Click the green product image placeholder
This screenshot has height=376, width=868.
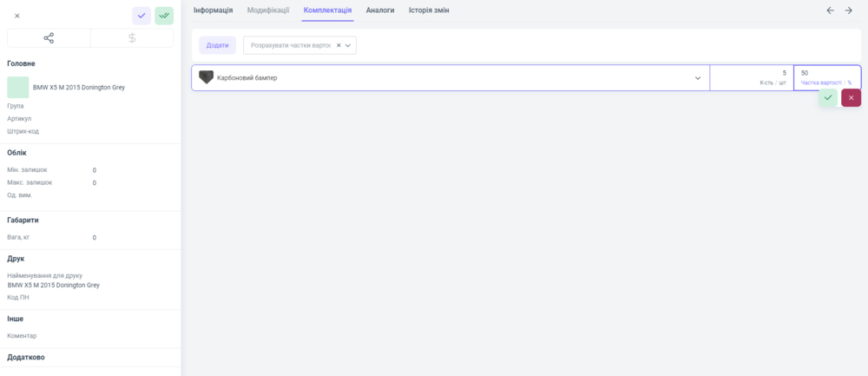click(18, 87)
